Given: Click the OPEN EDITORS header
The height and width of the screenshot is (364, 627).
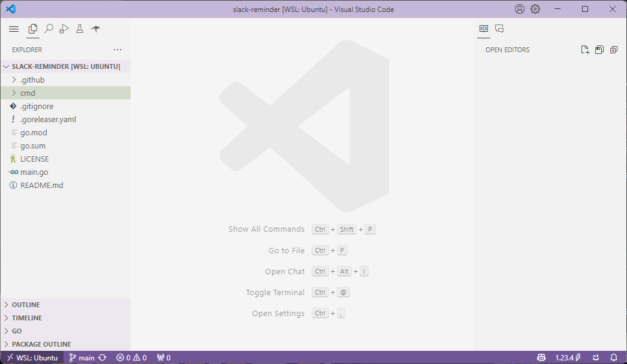Looking at the screenshot, I should click(508, 50).
